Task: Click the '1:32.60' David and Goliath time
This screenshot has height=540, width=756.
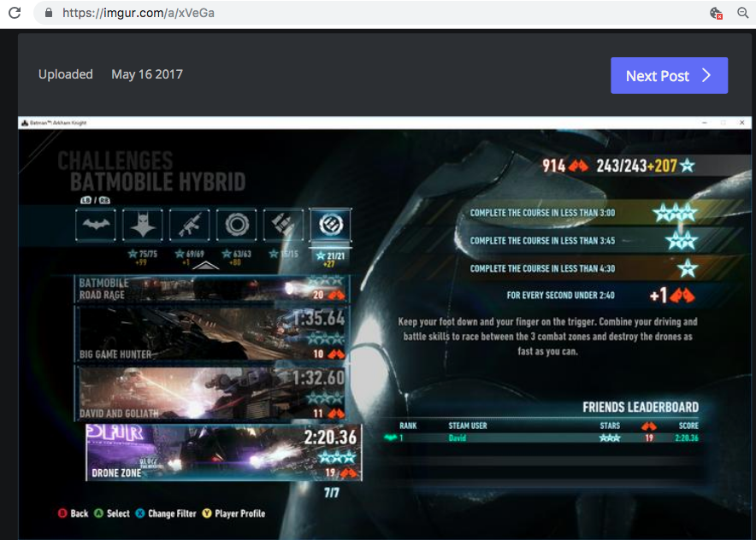Action: coord(319,378)
